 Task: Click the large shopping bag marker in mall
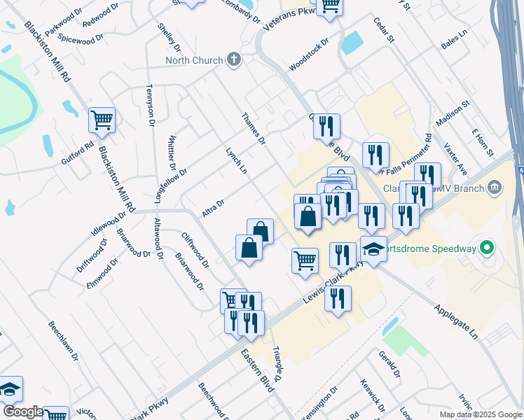point(308,217)
